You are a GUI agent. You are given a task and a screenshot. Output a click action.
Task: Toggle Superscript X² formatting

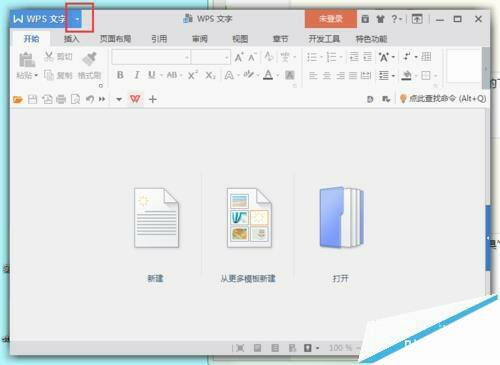pyautogui.click(x=192, y=75)
